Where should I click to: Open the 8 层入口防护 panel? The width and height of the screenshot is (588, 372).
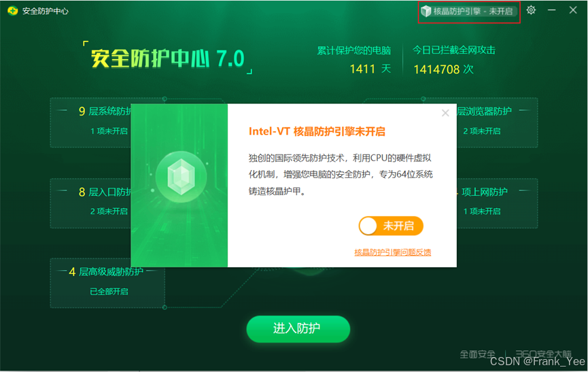tap(90, 203)
